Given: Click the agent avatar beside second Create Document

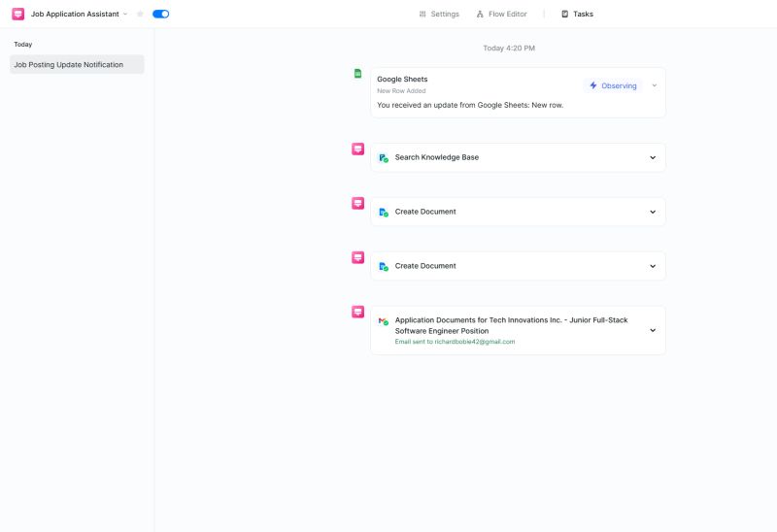Looking at the screenshot, I should click(x=357, y=257).
